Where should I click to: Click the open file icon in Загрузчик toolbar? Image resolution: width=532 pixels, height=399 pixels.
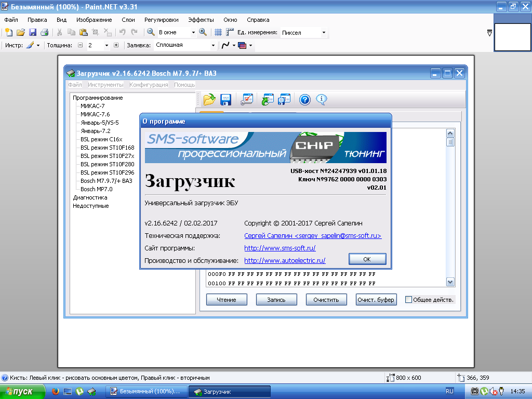(x=209, y=99)
